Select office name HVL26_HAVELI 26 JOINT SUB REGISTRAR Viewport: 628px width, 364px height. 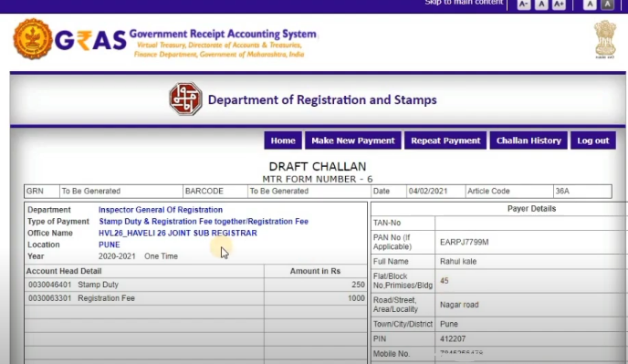pyautogui.click(x=178, y=233)
